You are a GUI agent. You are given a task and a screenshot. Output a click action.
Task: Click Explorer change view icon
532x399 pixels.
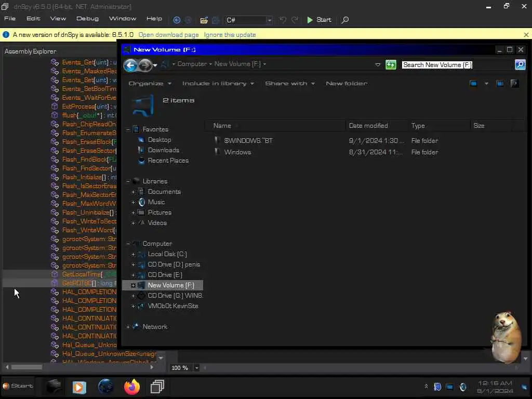pos(473,84)
